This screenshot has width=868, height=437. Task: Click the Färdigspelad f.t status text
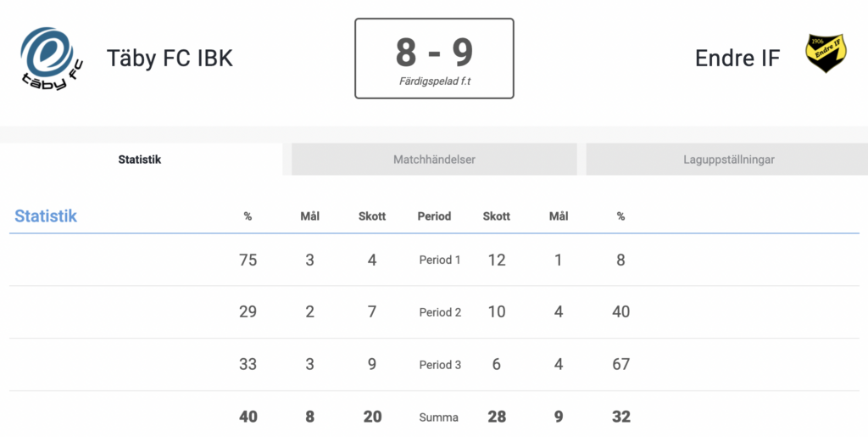pyautogui.click(x=435, y=81)
